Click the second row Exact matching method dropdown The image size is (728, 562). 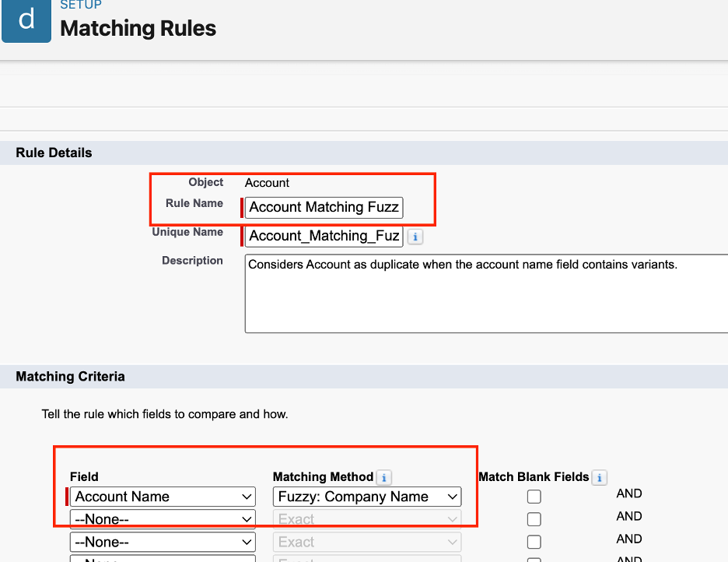[x=366, y=518]
